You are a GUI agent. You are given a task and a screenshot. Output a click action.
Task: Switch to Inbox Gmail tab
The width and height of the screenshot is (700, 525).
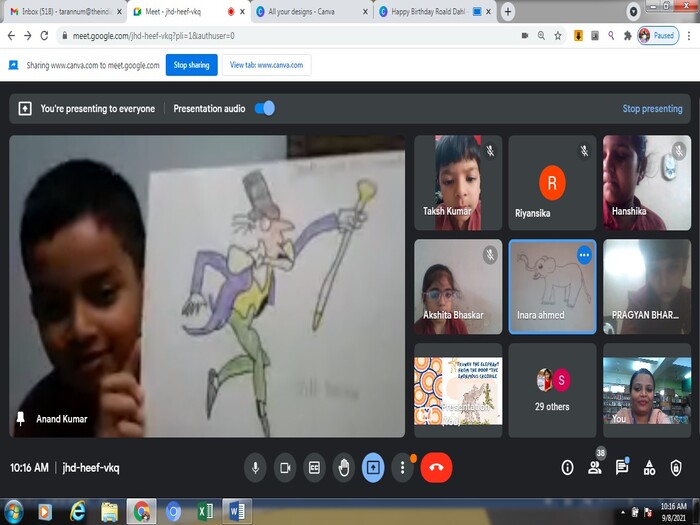point(66,12)
